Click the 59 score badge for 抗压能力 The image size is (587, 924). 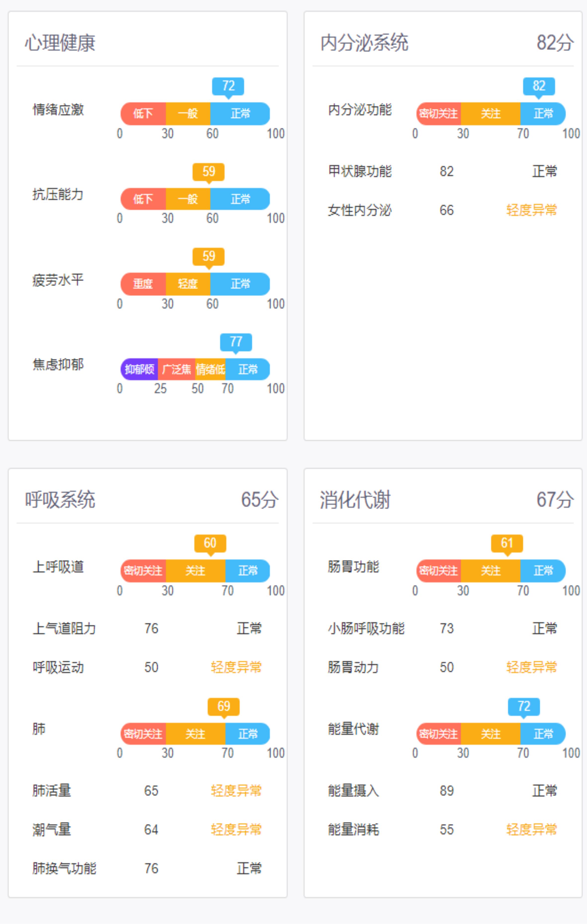(x=208, y=172)
